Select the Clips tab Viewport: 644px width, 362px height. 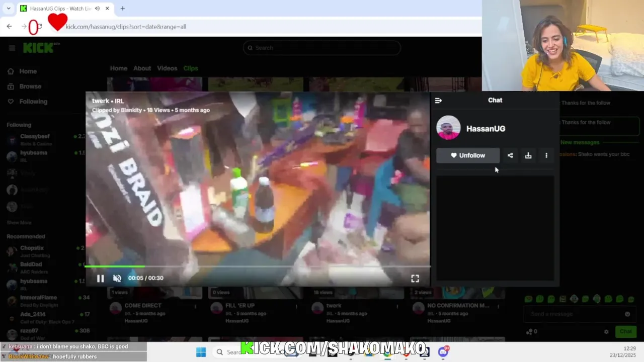coord(191,68)
